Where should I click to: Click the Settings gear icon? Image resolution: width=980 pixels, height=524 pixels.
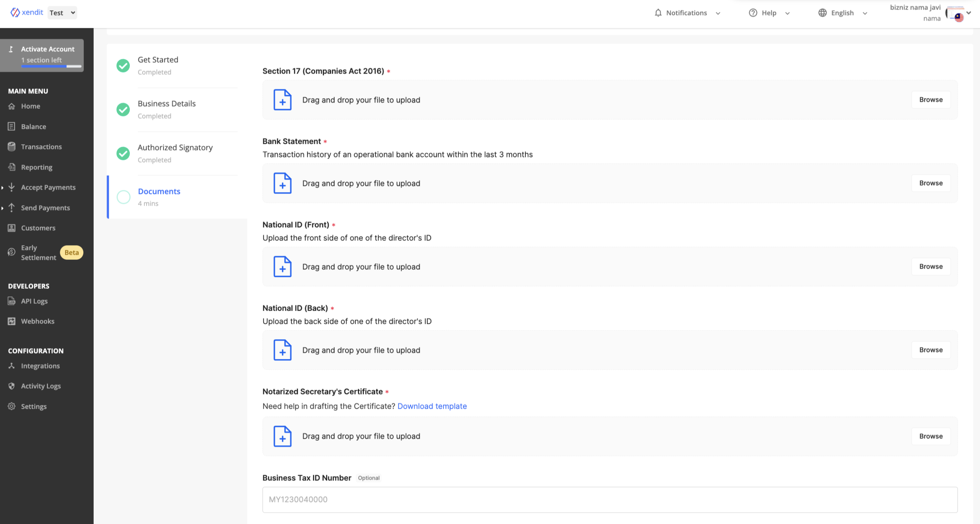(x=12, y=406)
